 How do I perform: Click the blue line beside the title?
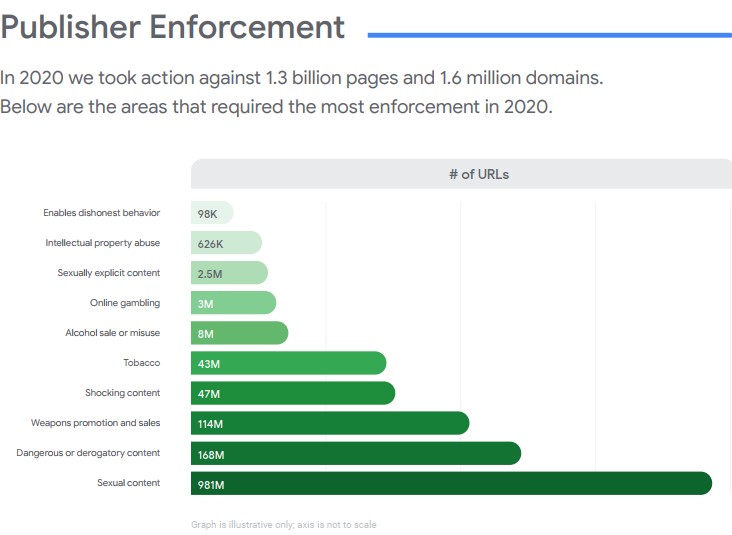[x=549, y=35]
